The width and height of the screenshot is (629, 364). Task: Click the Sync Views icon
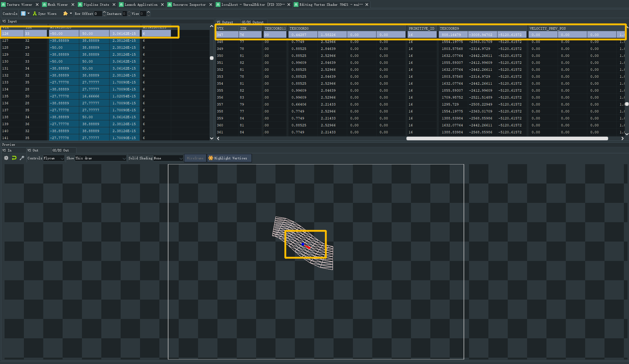(x=35, y=14)
